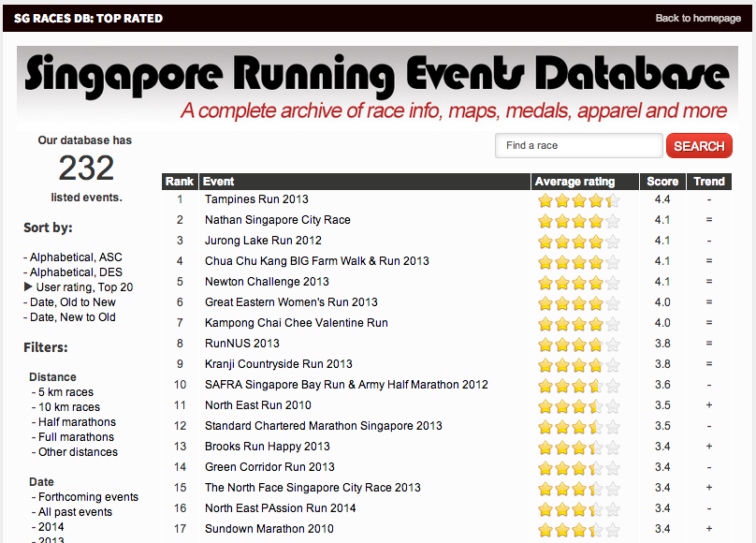Open SAFRA Singapore Bay Run & Army Half Marathon
Image resolution: width=756 pixels, height=543 pixels.
[347, 385]
